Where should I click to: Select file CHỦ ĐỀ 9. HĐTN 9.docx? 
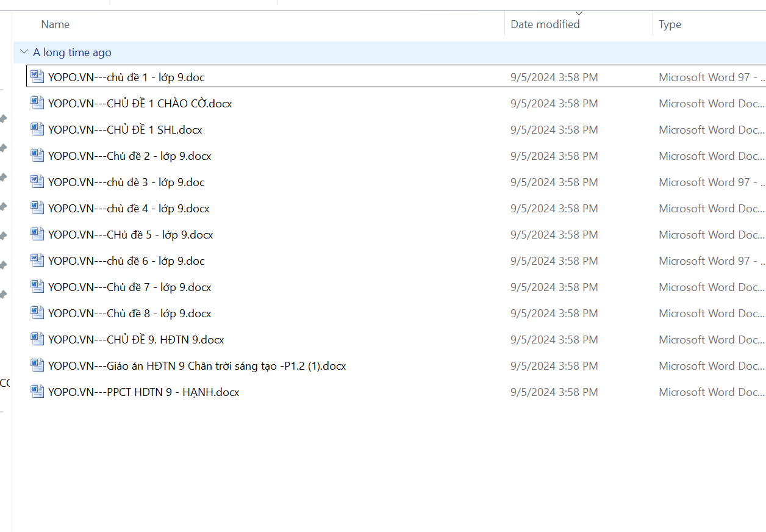point(136,340)
